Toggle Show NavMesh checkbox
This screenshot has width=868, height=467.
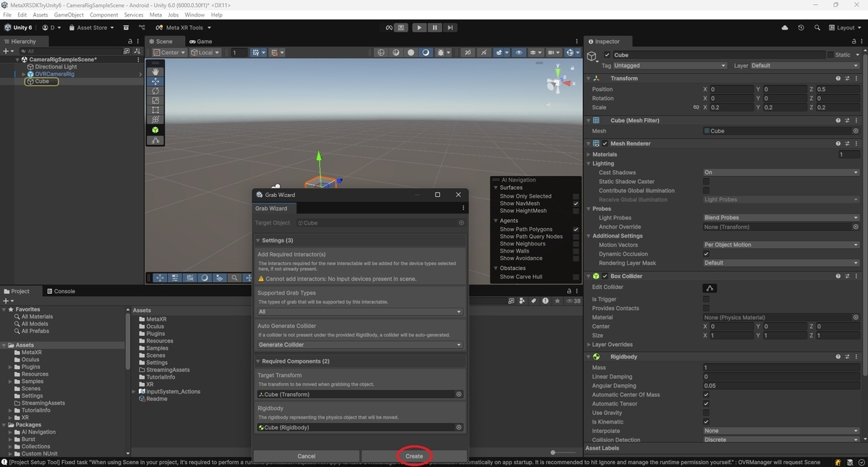[x=576, y=203]
